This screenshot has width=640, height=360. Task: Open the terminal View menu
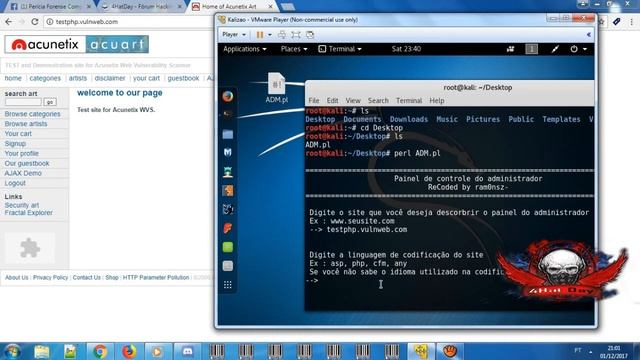353,100
